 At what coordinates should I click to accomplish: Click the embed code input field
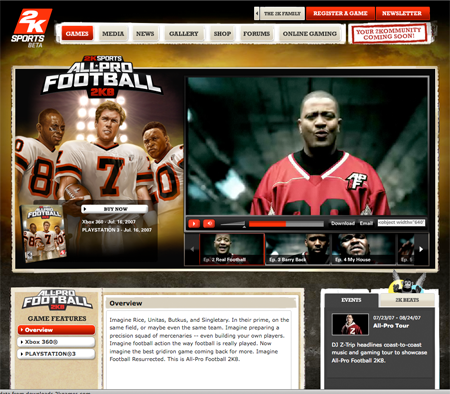(x=401, y=223)
